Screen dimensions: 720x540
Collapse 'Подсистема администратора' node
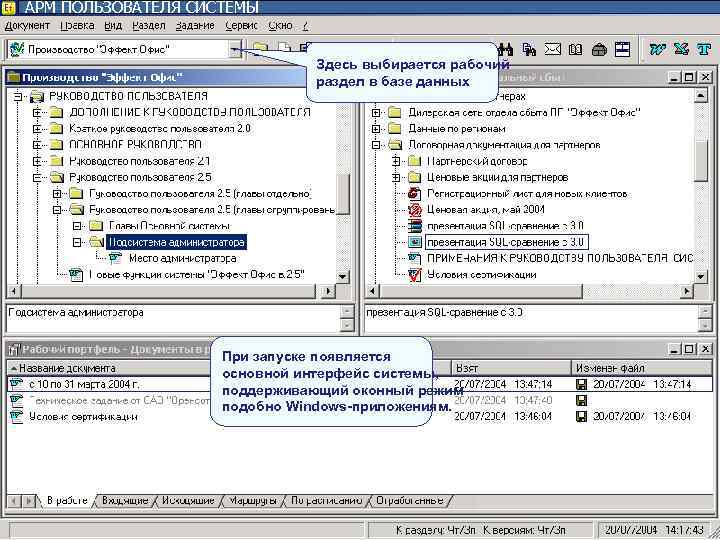[x=77, y=242]
